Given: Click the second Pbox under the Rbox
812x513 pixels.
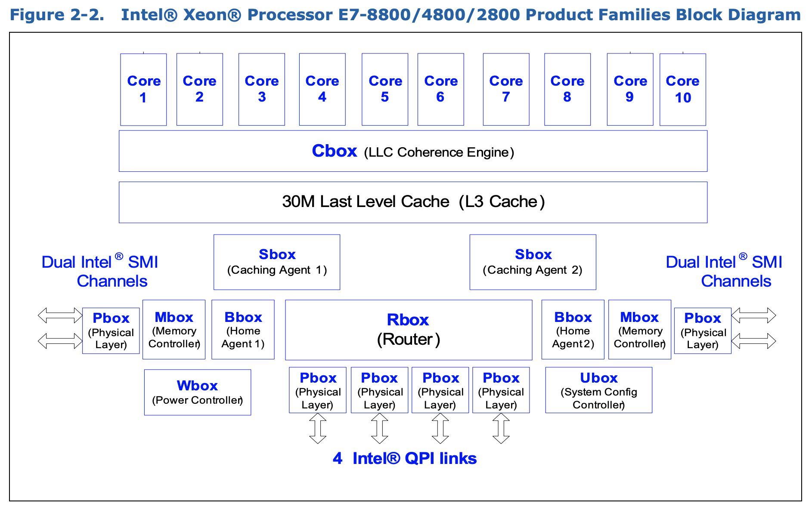Looking at the screenshot, I should 380,390.
